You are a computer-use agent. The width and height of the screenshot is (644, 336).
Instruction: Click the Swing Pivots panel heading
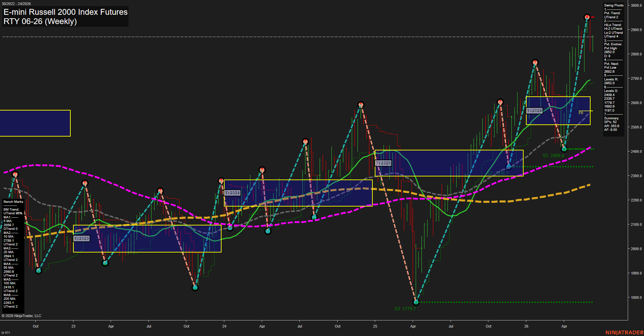coord(614,5)
